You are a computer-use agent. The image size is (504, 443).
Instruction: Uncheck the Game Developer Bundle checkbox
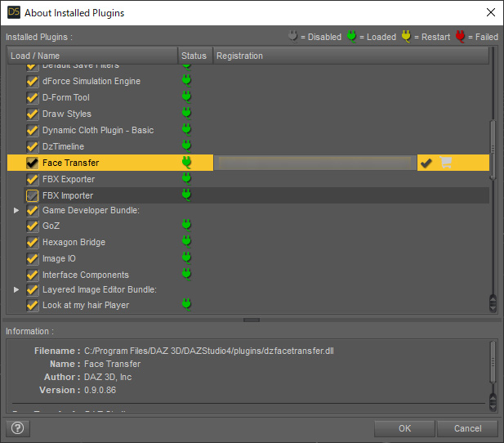coord(33,211)
